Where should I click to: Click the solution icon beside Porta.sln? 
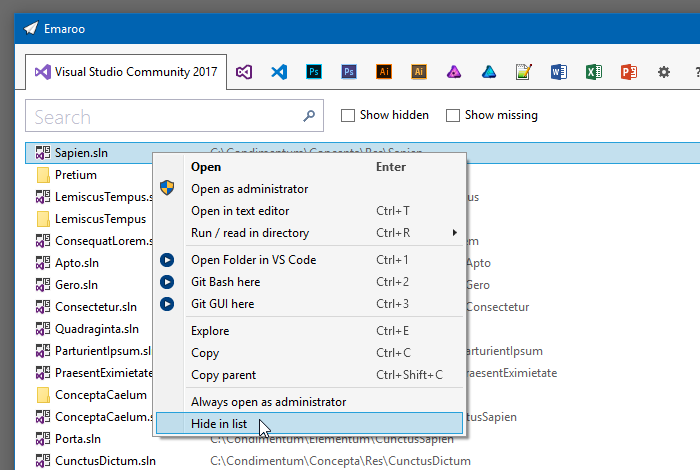(x=43, y=439)
